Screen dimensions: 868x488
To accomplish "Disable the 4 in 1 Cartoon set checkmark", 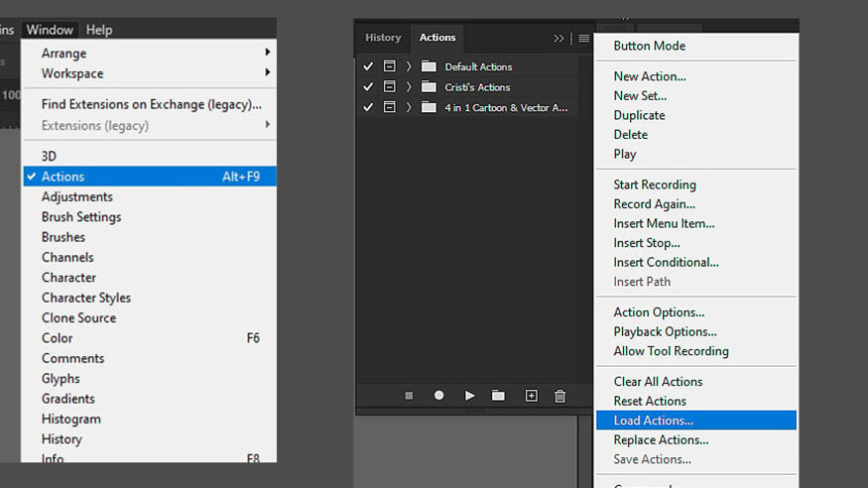I will pyautogui.click(x=368, y=107).
